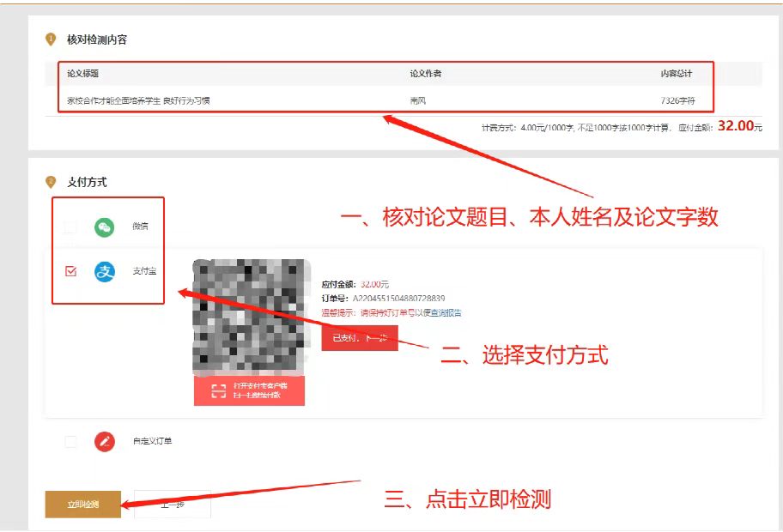
Task: Uncheck the 支付宝 payment checkbox
Action: (x=70, y=271)
